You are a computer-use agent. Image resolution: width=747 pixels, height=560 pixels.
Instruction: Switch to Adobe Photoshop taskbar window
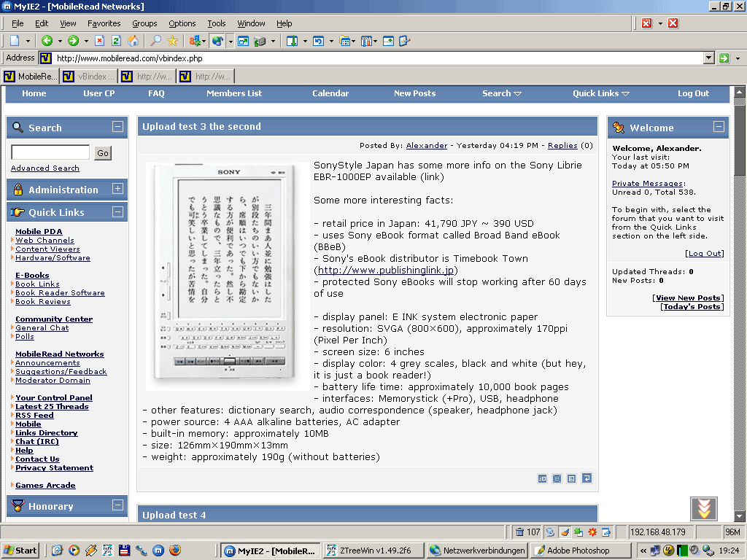580,551
